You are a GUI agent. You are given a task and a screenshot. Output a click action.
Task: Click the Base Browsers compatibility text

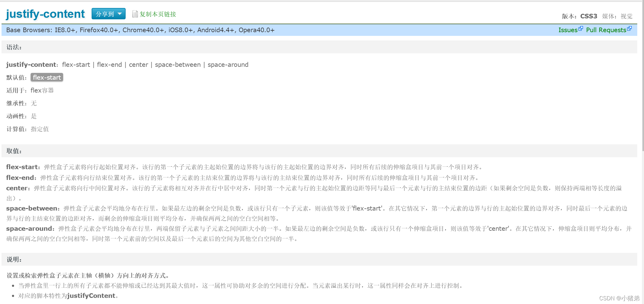pos(140,30)
